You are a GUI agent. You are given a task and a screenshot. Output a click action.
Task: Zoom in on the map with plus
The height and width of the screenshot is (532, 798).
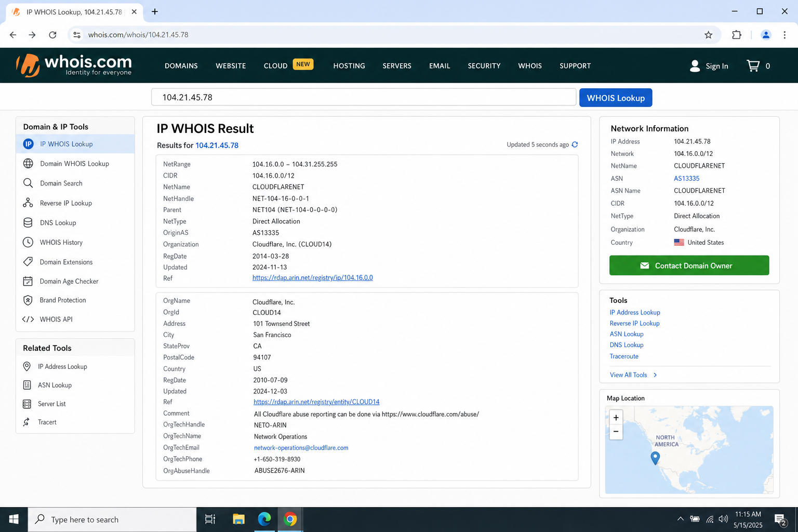coord(616,418)
